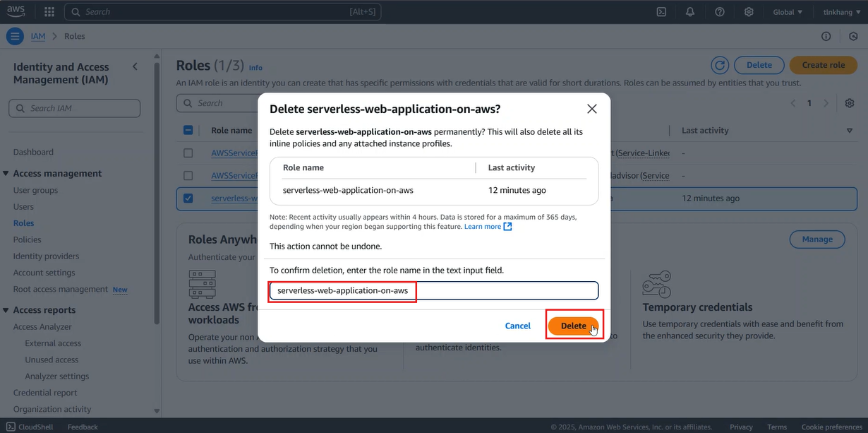
Task: Open table preferences gear icon
Action: coord(850,103)
